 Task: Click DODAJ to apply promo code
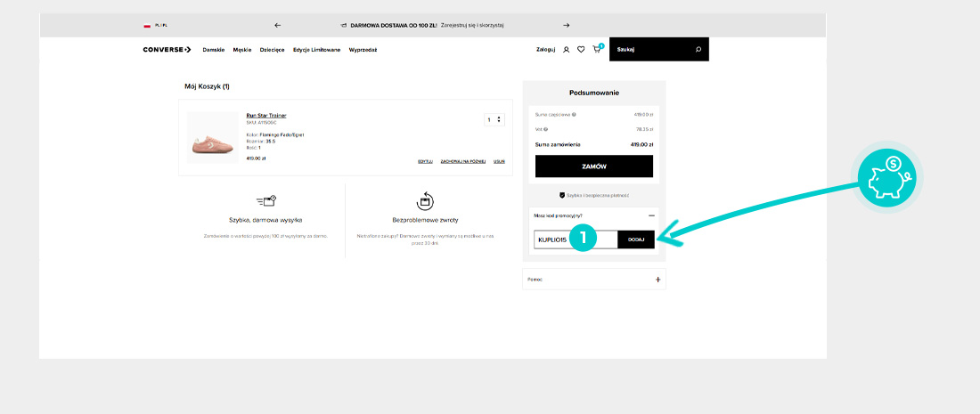(636, 239)
